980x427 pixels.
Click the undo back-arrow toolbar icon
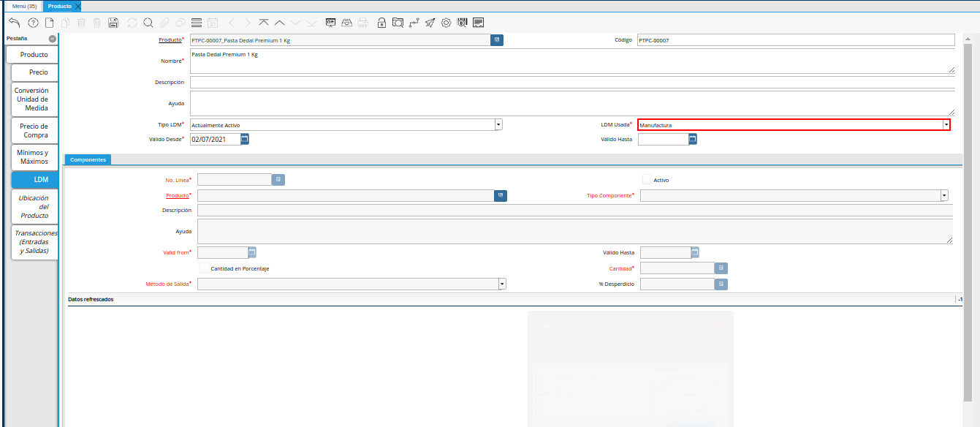(14, 22)
